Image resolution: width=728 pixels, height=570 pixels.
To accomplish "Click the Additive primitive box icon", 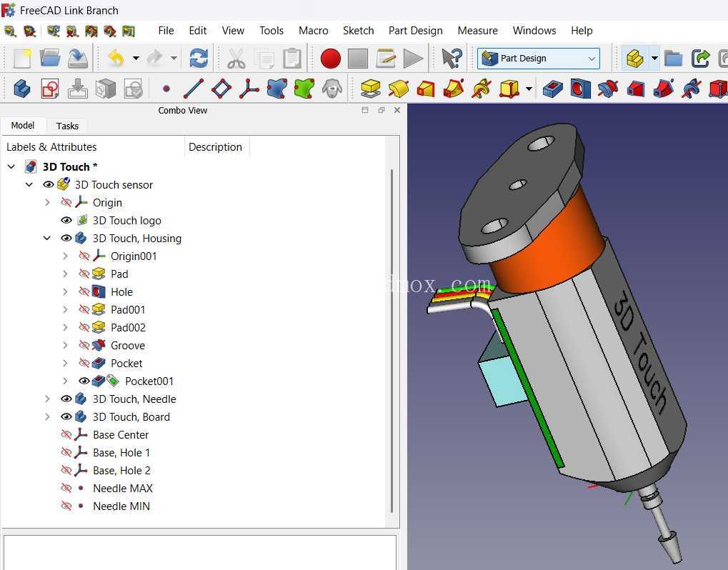I will click(x=509, y=89).
